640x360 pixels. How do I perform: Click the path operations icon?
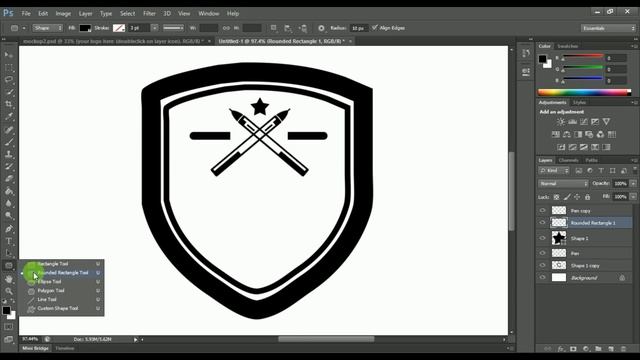coord(274,28)
